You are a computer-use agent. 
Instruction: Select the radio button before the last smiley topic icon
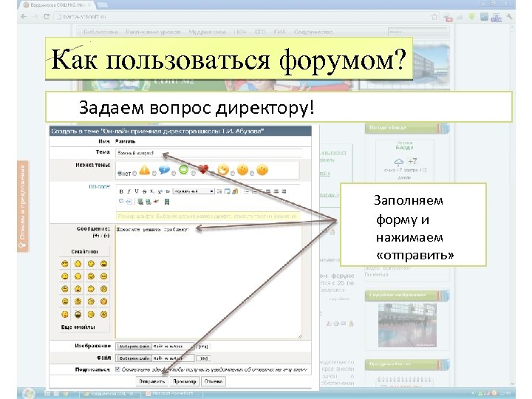[x=252, y=174]
